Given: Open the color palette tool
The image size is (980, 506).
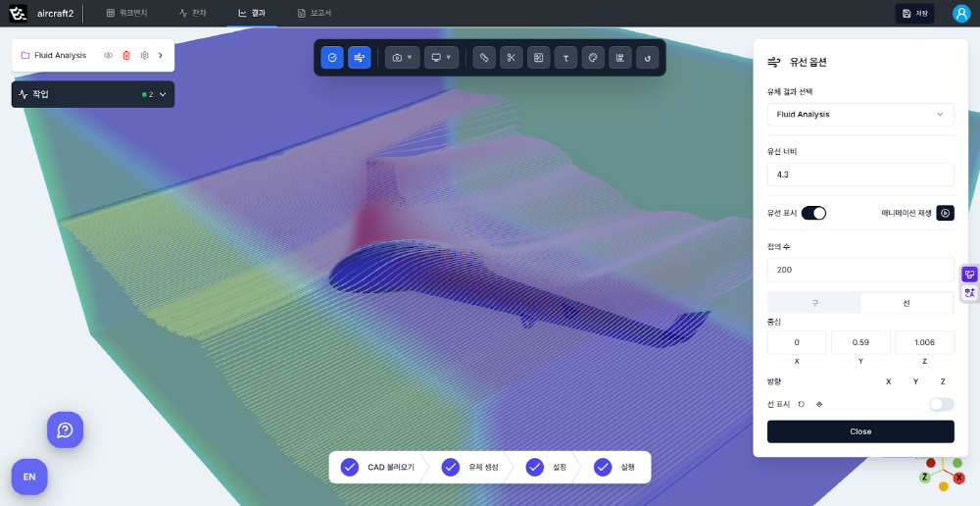Looking at the screenshot, I should coord(593,58).
